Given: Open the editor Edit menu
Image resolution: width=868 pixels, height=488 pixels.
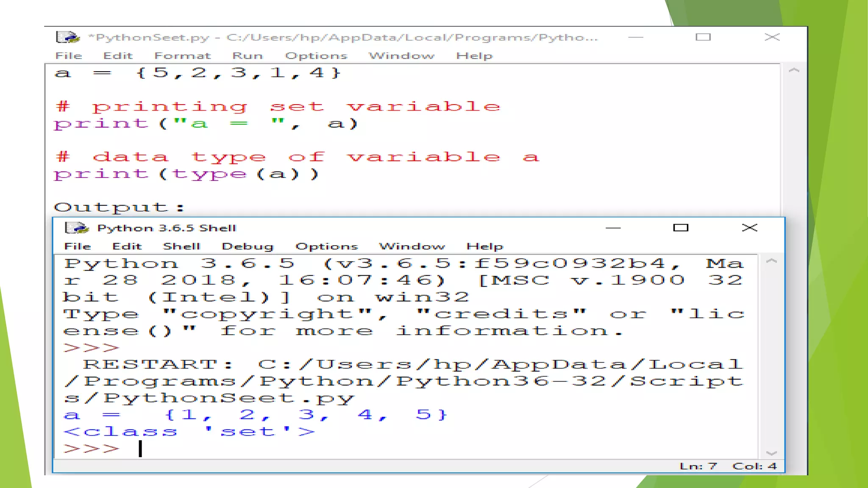Looking at the screenshot, I should (118, 56).
